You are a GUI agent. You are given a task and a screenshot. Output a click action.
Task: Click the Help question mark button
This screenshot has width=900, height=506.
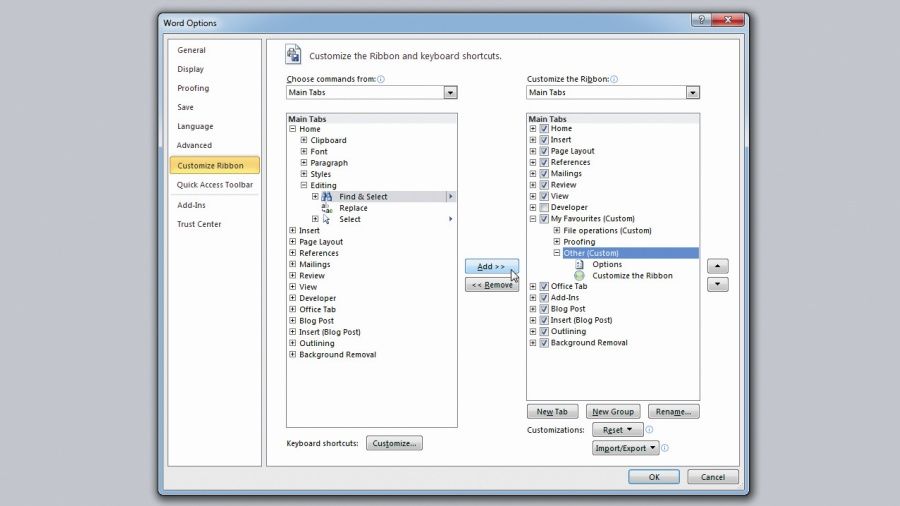click(701, 20)
